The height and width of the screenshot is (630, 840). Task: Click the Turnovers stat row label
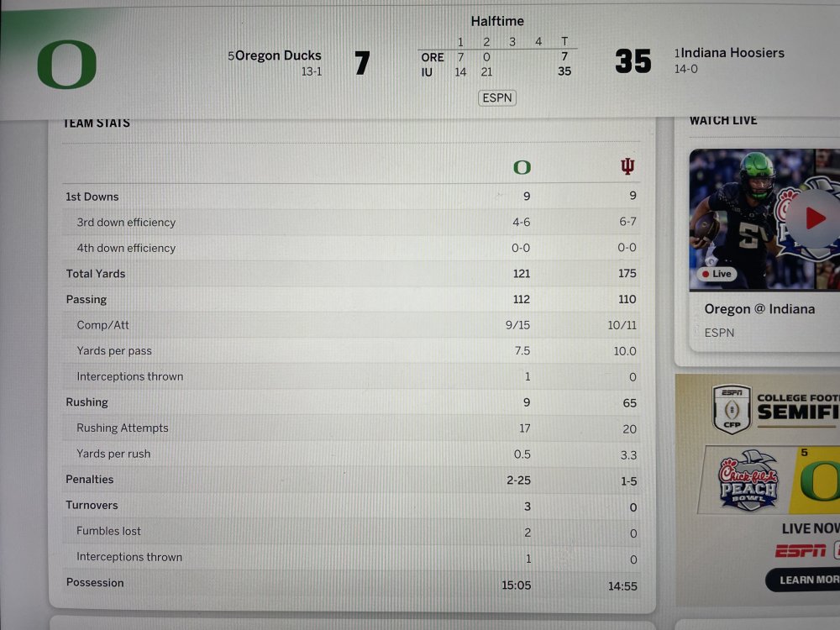92,505
